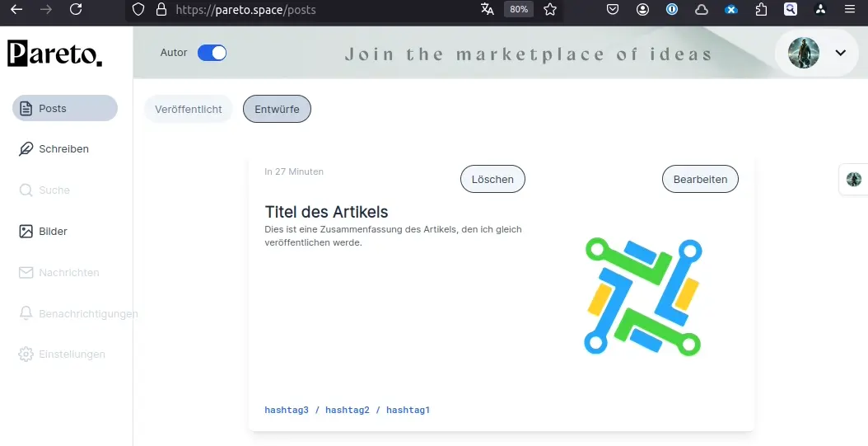Click the padlock site security icon
868x446 pixels.
pyautogui.click(x=161, y=9)
